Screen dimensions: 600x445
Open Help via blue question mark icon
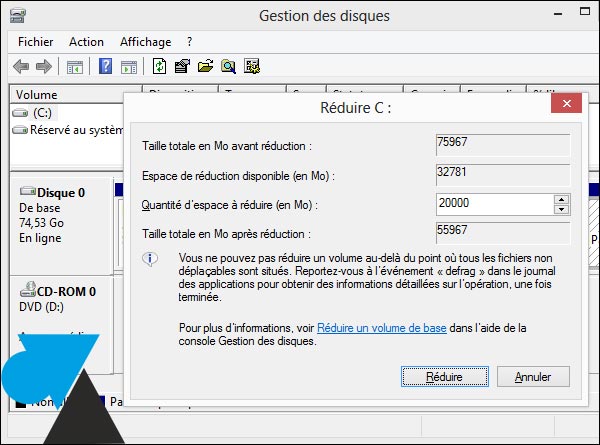(x=105, y=66)
